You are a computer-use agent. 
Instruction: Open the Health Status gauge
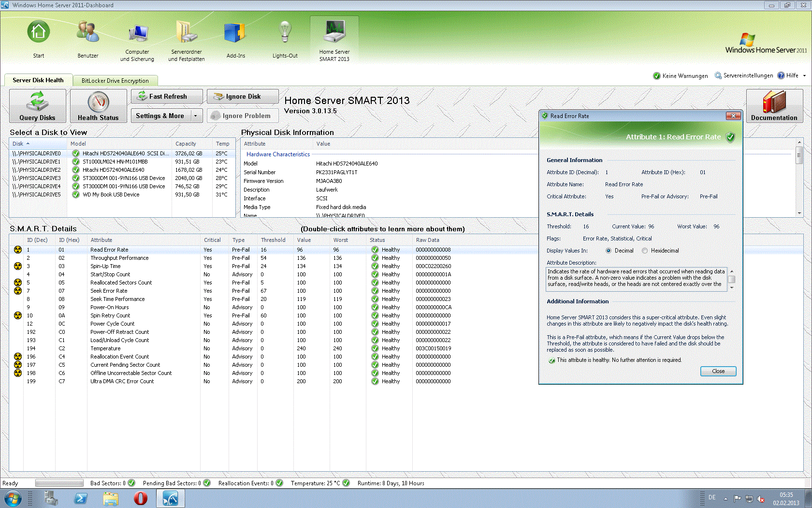pos(98,105)
